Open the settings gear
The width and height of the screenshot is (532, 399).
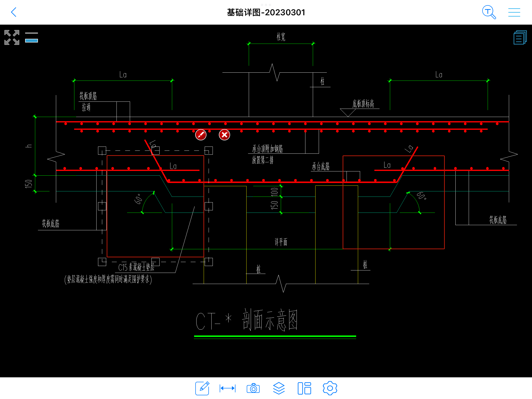tap(330, 388)
